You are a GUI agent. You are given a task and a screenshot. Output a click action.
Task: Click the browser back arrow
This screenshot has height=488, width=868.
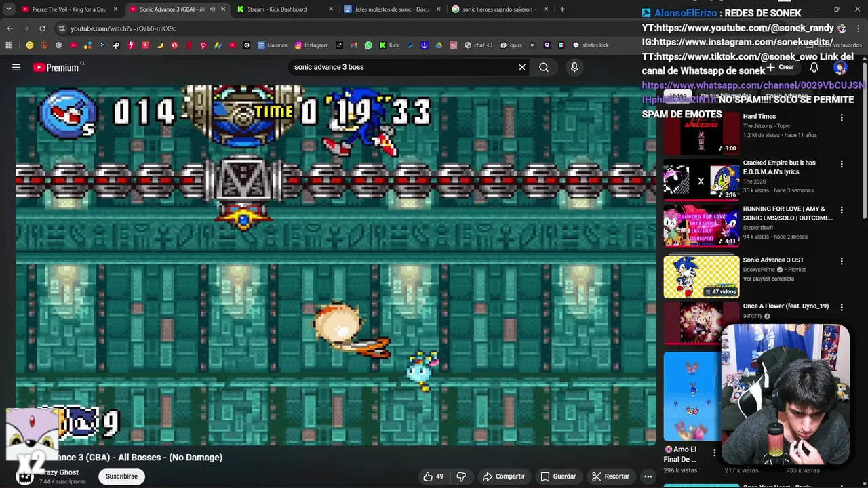tap(9, 28)
